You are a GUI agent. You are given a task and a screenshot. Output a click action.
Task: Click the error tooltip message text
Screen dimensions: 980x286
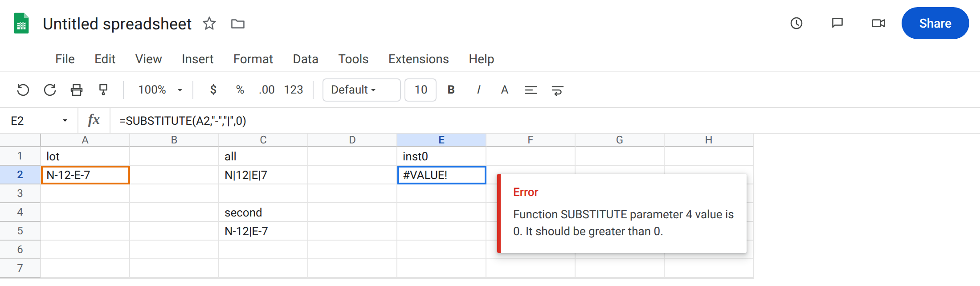tap(623, 223)
